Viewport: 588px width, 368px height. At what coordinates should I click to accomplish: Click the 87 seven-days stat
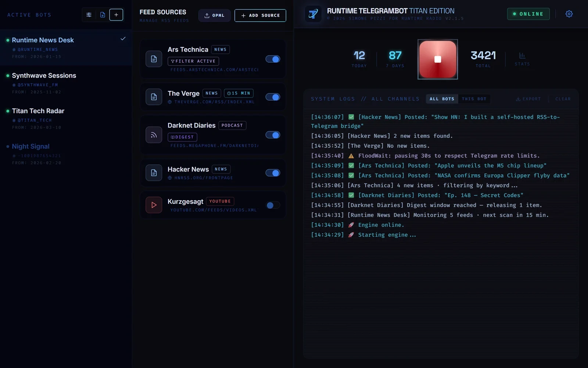(395, 59)
